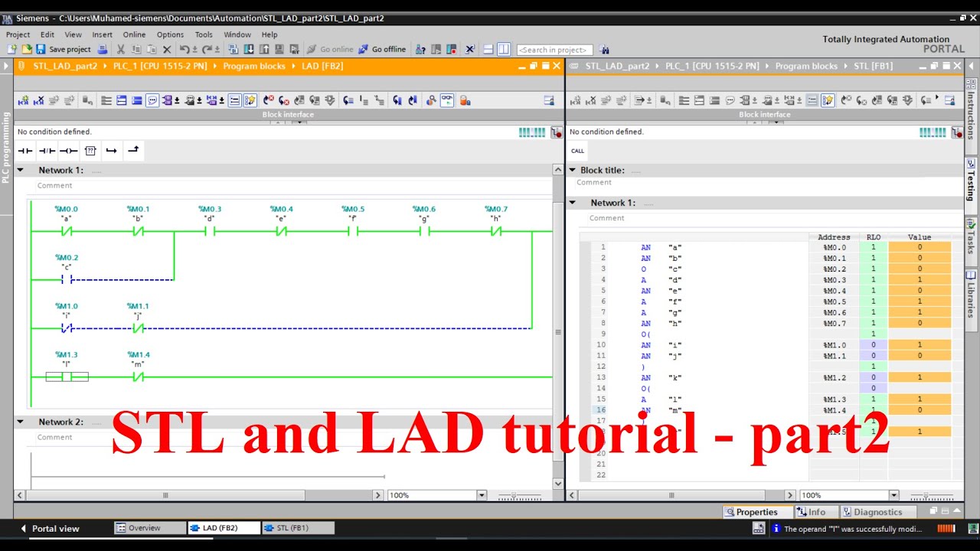Click the search icon beside project search field
980x551 pixels.
604,49
